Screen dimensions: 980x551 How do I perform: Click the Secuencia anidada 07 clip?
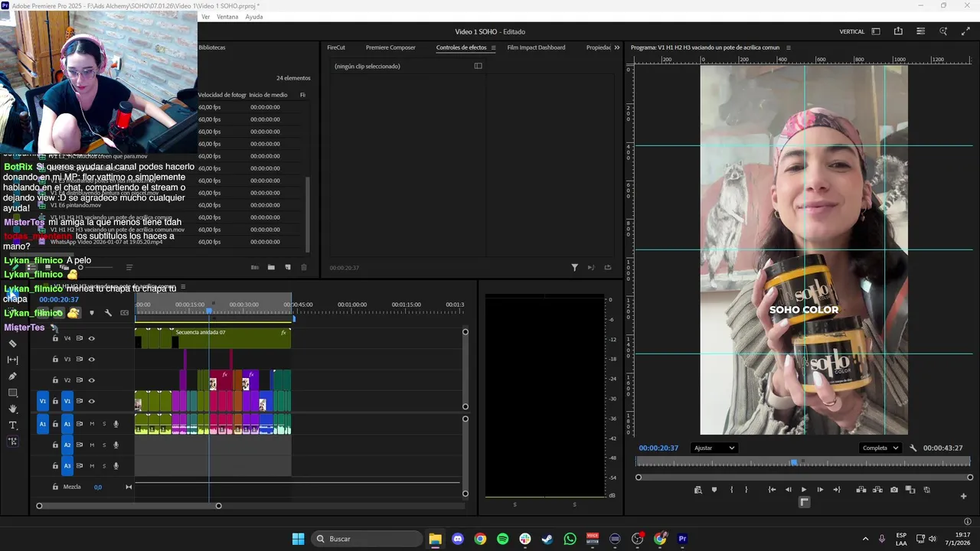(233, 338)
